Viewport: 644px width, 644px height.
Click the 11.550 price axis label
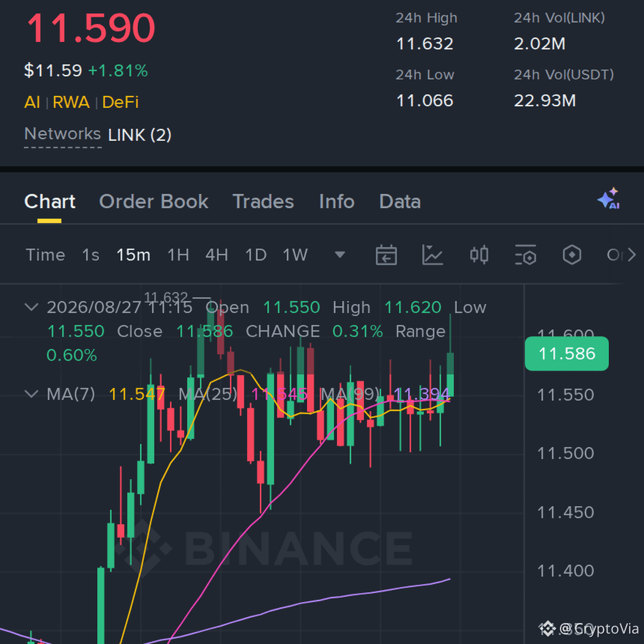[x=565, y=395]
